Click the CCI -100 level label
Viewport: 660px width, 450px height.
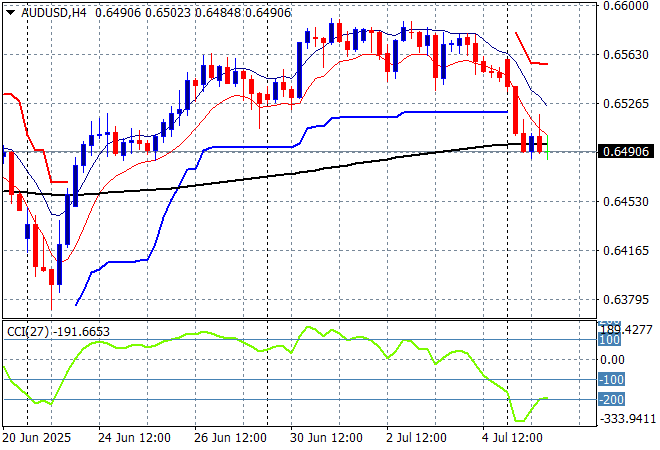tap(612, 379)
